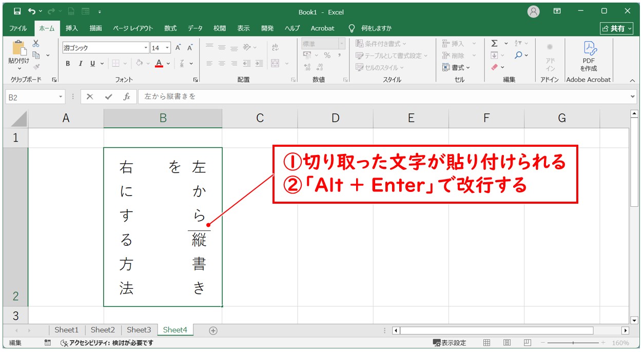
Task: Cancel the cell edit with X icon
Action: point(90,96)
